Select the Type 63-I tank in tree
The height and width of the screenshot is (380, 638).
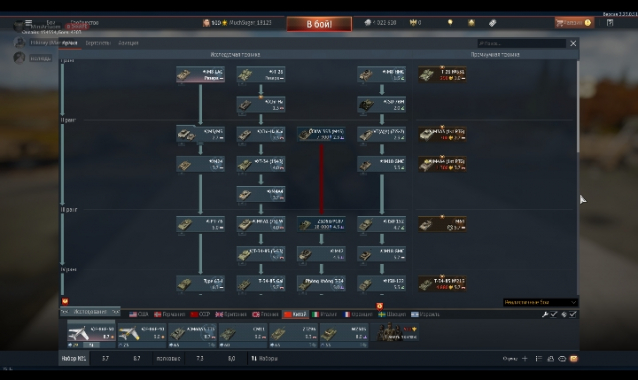pos(200,284)
